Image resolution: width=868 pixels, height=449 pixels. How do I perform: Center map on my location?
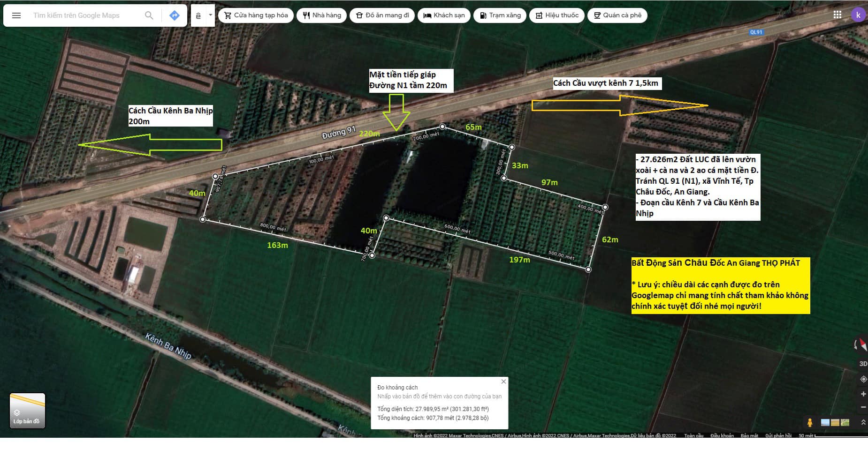(863, 379)
